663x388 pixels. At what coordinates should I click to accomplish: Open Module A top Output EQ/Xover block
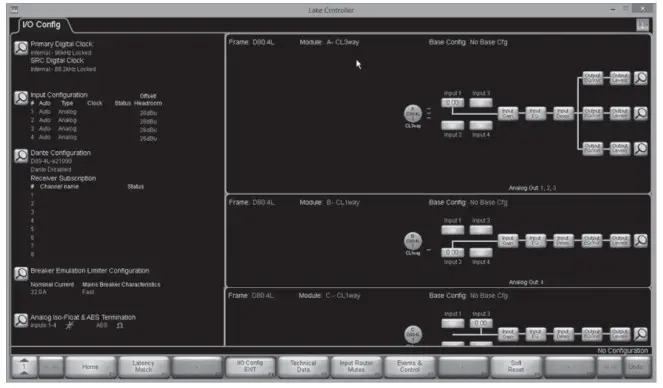592,78
